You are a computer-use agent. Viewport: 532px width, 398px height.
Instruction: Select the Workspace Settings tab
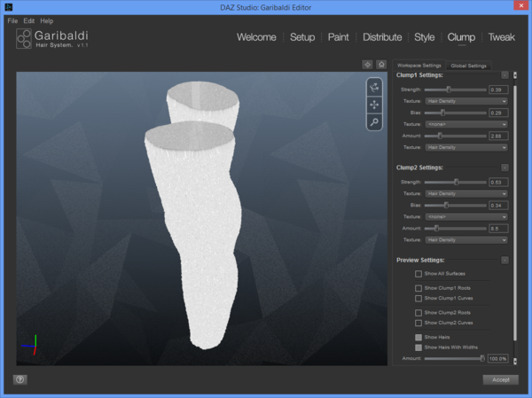coord(419,65)
